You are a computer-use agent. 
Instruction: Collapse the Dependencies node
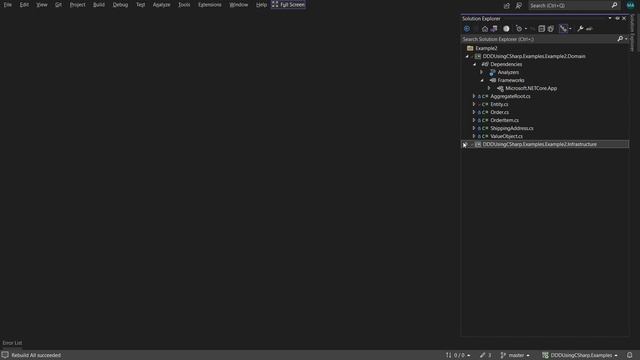click(475, 64)
